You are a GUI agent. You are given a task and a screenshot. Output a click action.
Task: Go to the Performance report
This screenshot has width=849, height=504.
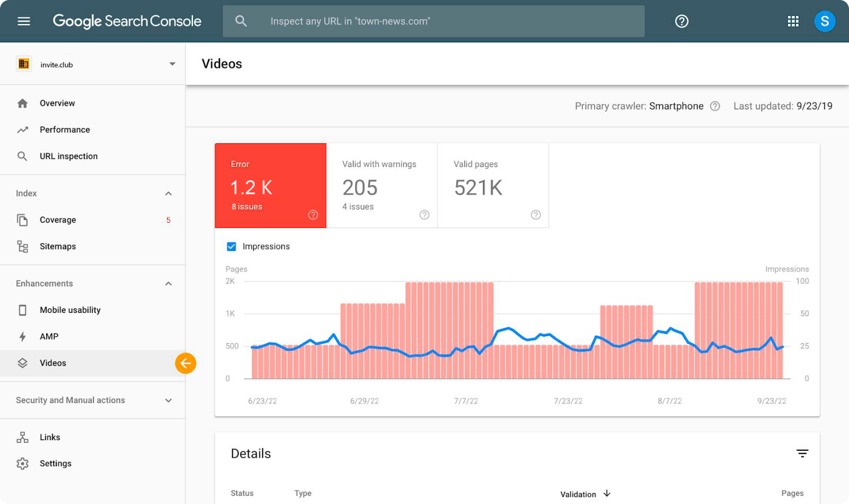[64, 130]
